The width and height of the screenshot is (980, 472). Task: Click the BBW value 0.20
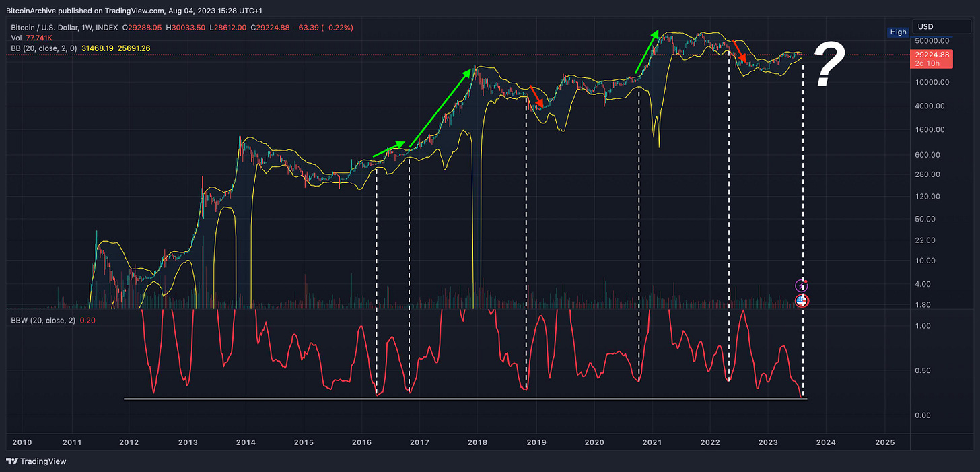point(87,320)
